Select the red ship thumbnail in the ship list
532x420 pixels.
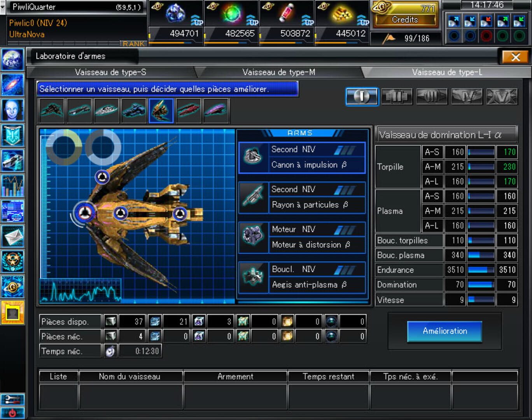click(189, 110)
